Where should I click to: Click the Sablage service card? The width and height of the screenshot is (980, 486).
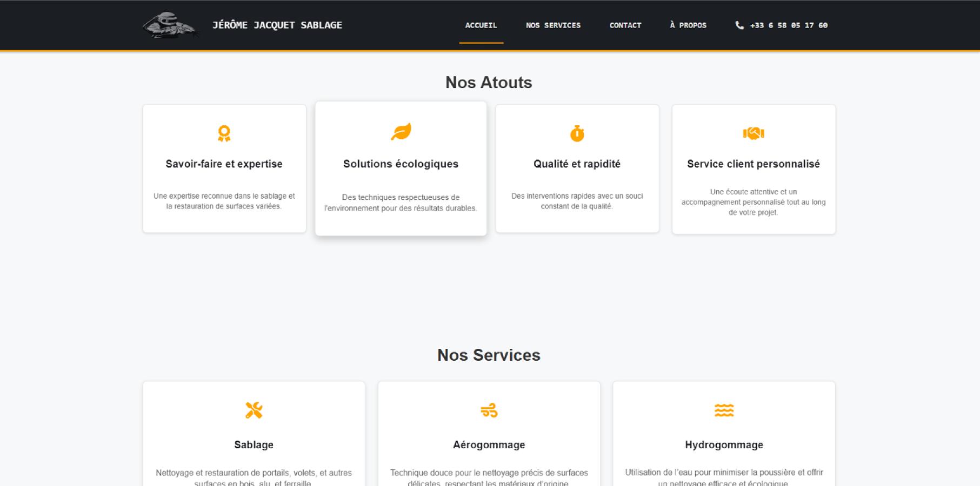[254, 432]
